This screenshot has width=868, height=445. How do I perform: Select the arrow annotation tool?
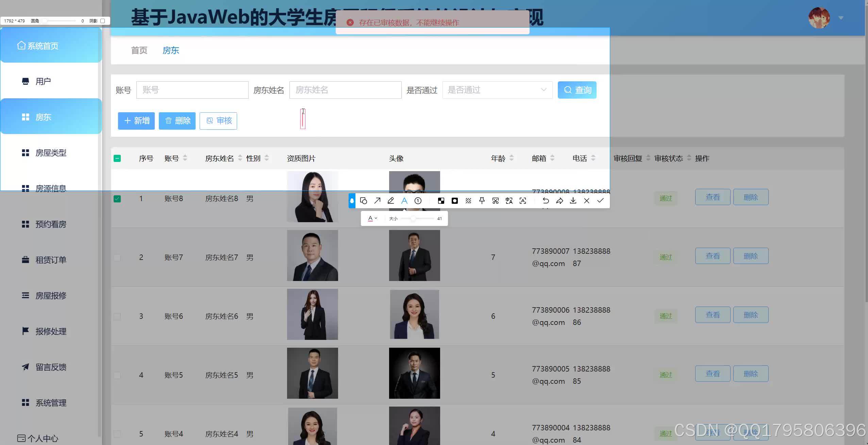[377, 201]
